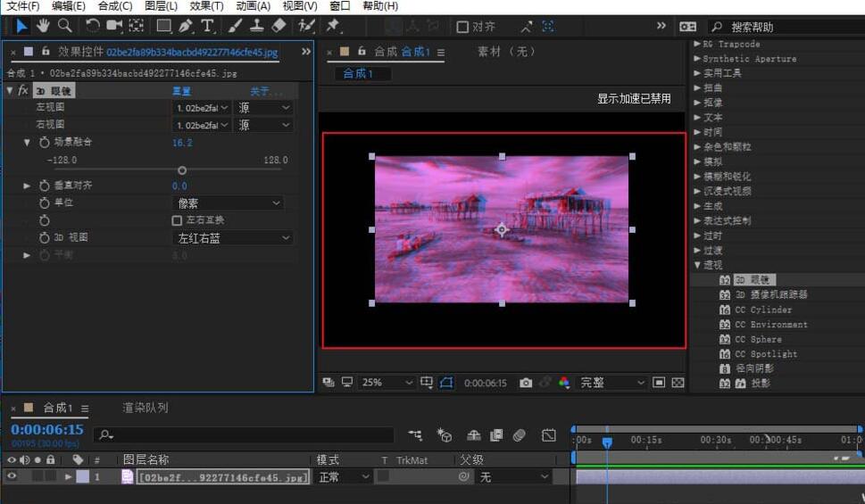Select the Rectangle shape tool
This screenshot has height=504, width=865.
[x=164, y=25]
